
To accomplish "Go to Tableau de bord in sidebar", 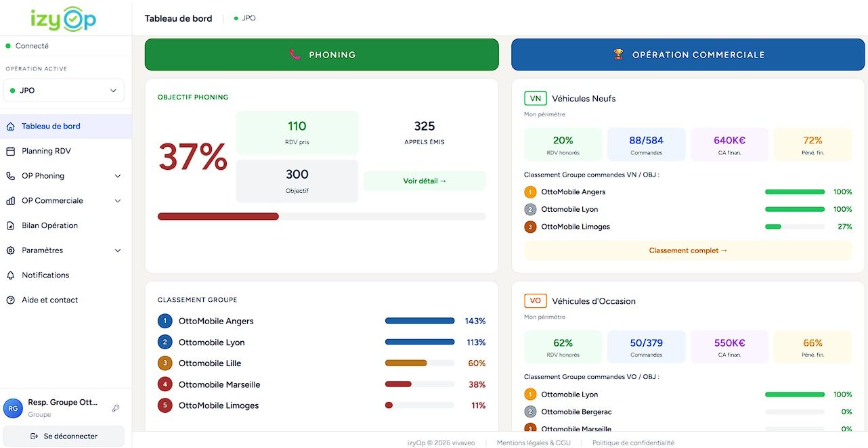I will [66, 127].
